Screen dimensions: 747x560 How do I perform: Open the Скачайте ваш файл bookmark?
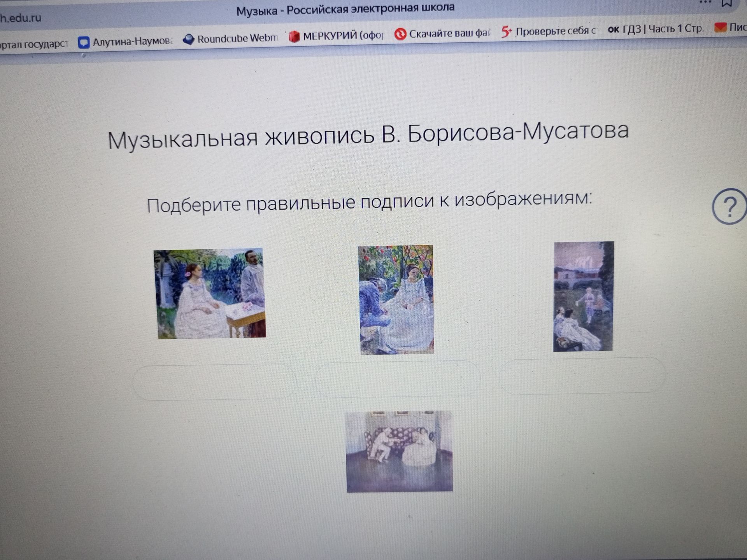click(x=442, y=33)
